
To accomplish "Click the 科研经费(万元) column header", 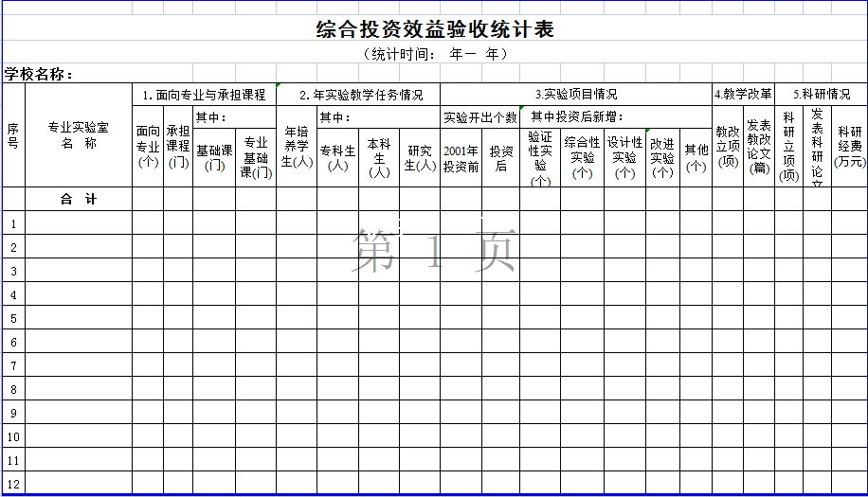I will pos(850,147).
